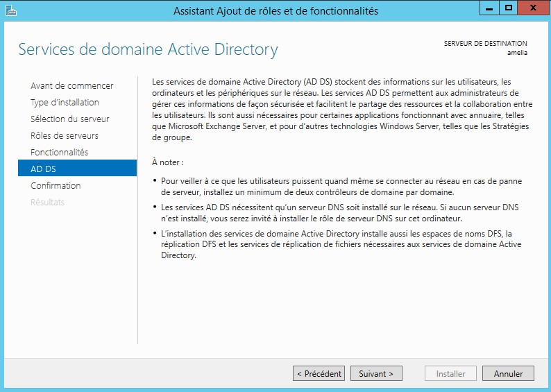The image size is (551, 392).
Task: Click the disabled Installer button
Action: click(450, 373)
